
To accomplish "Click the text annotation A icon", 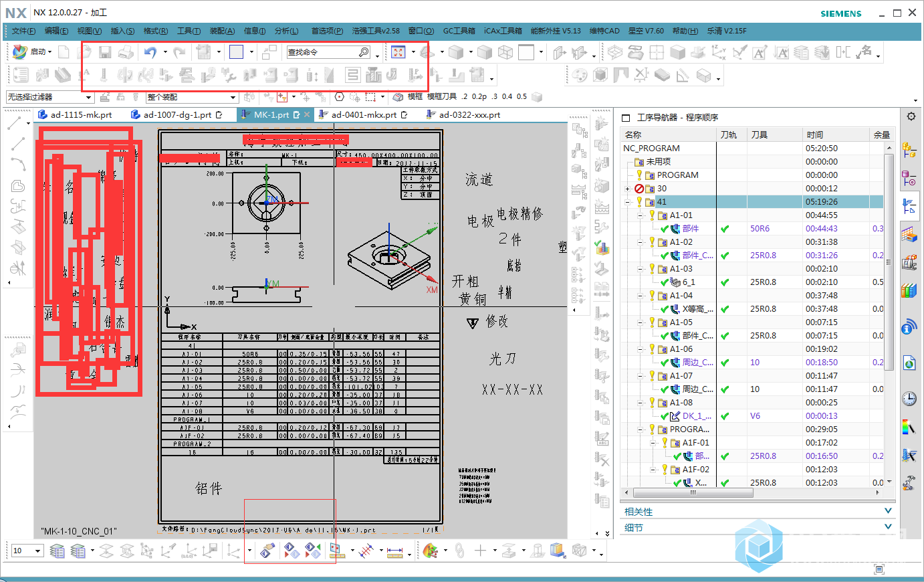I will tap(760, 52).
